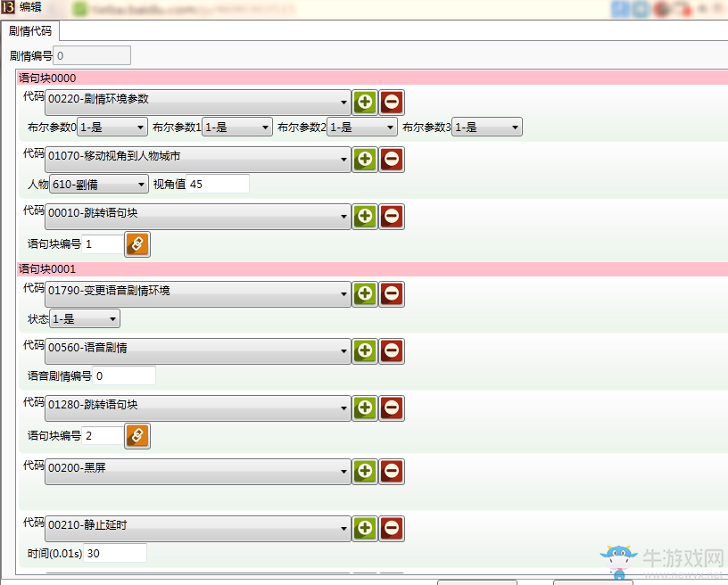Click green plus beside 00220-剧情环境参数
Viewport: 728px width, 585px height.
coord(365,102)
